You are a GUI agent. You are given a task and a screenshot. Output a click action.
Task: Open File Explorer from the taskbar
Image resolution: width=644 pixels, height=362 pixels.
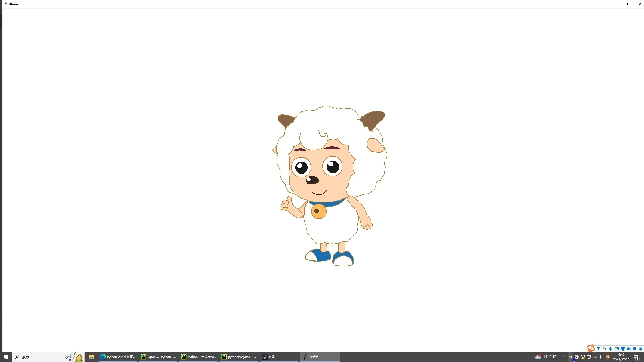coord(91,357)
